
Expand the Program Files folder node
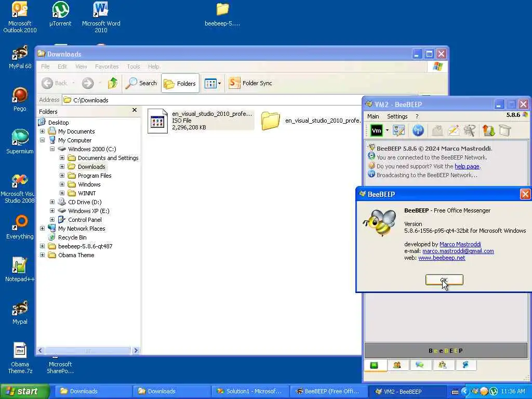point(62,176)
